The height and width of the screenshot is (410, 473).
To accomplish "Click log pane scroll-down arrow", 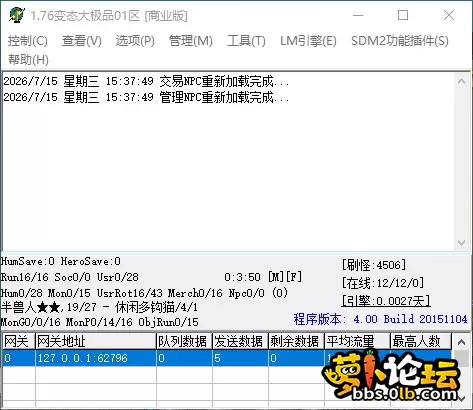I will 461,243.
